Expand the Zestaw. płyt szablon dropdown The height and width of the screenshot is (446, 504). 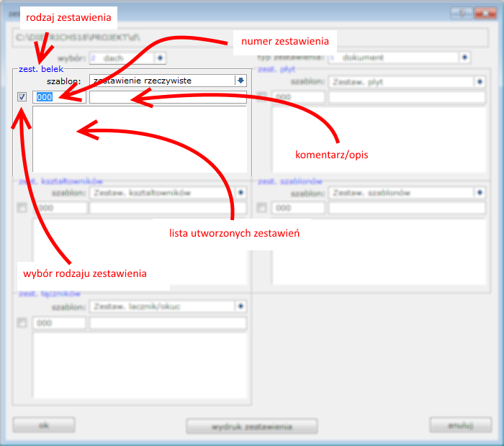480,82
